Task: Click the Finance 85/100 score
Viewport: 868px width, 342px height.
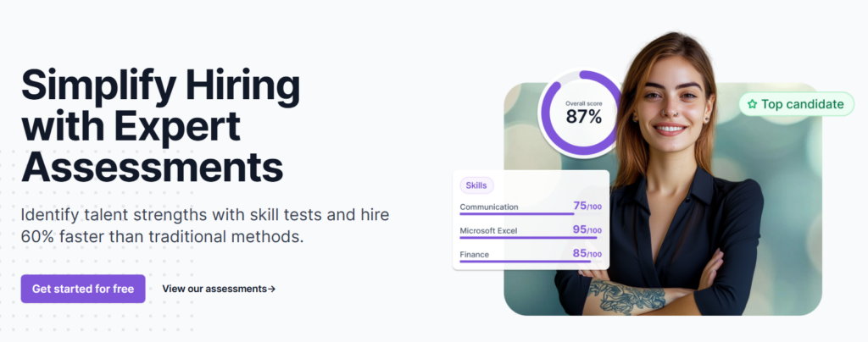Action: pos(587,254)
